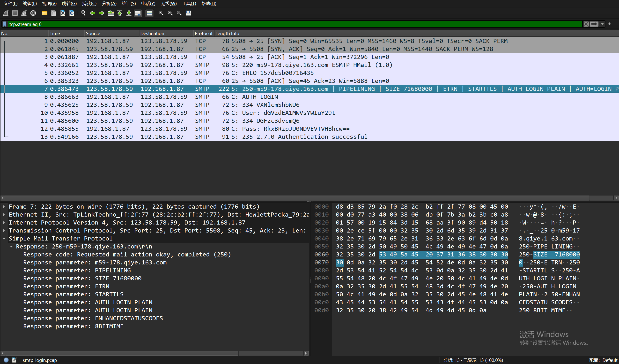Expand the Ethernet II layer details
Image resolution: width=619 pixels, height=364 pixels.
pyautogui.click(x=4, y=215)
